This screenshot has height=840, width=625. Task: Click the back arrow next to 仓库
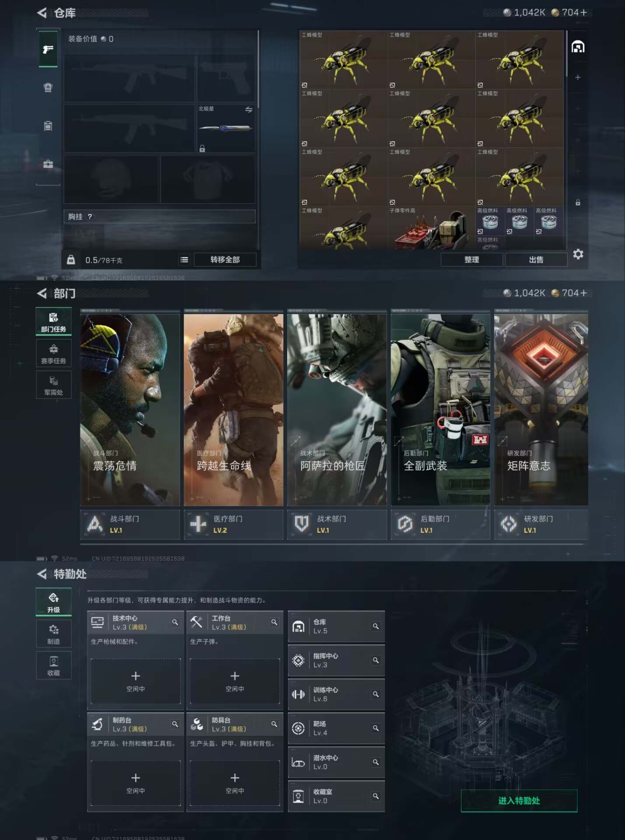[42, 13]
